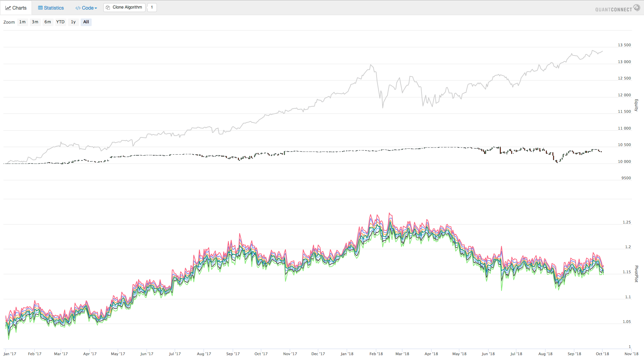
Task: Click the 9500 equity axis value
Action: click(x=626, y=178)
